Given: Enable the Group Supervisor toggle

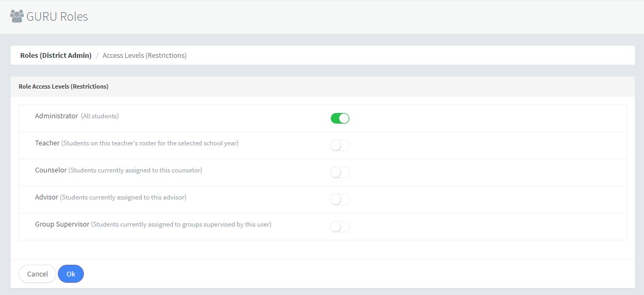Looking at the screenshot, I should [340, 227].
